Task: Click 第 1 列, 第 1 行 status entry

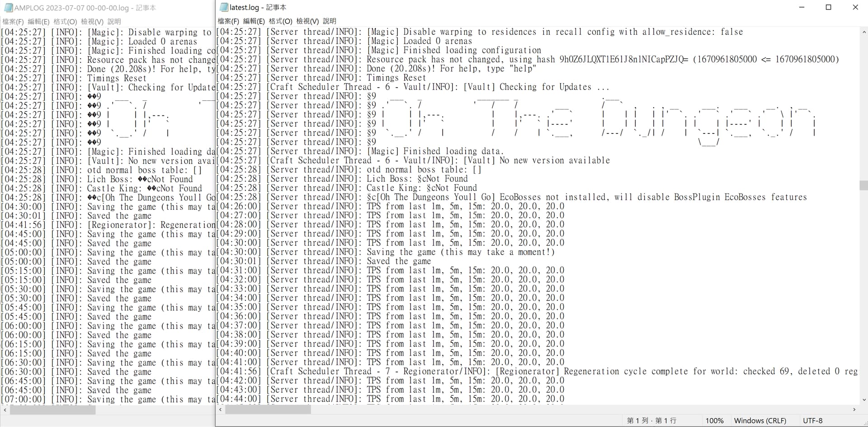Action: click(x=651, y=421)
